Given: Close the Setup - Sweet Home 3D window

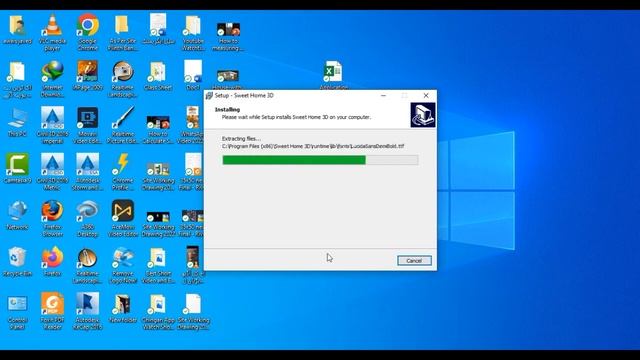Looking at the screenshot, I should point(426,96).
